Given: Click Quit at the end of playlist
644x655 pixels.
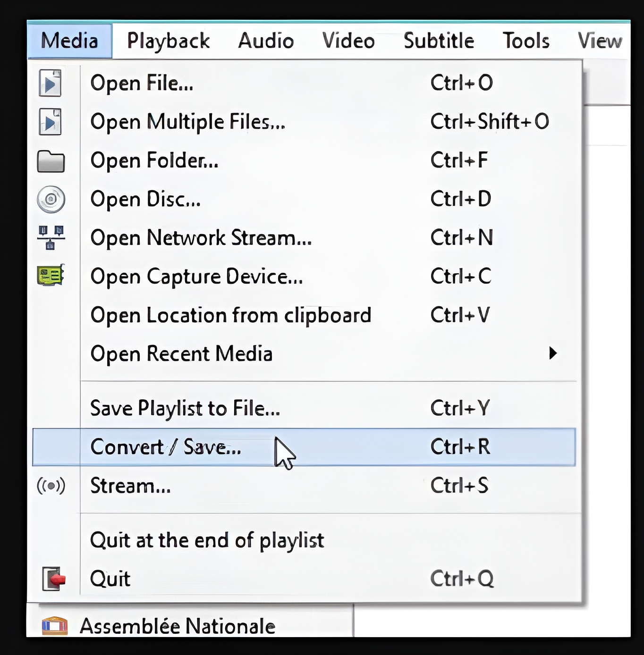Looking at the screenshot, I should click(x=207, y=540).
